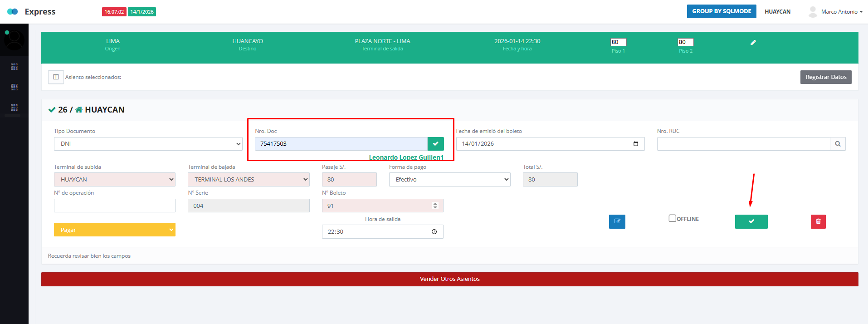
Task: Click the pencil edit icon in green header
Action: pos(753,42)
